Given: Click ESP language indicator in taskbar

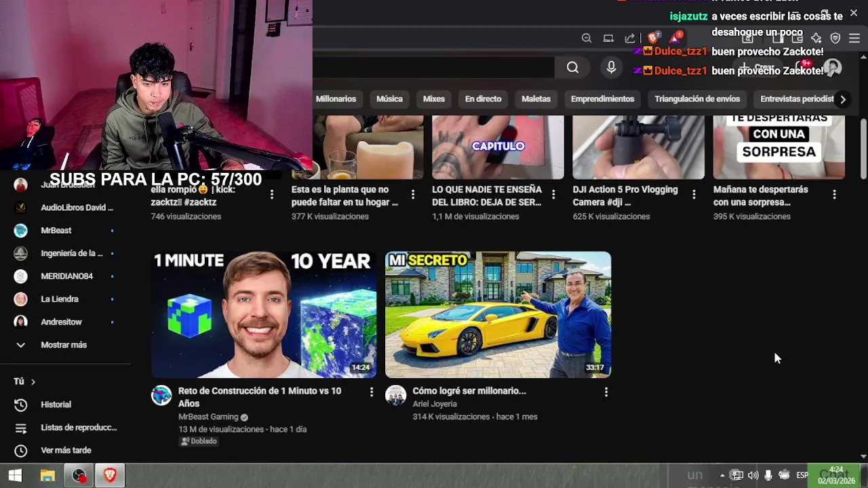Looking at the screenshot, I should pos(802,475).
